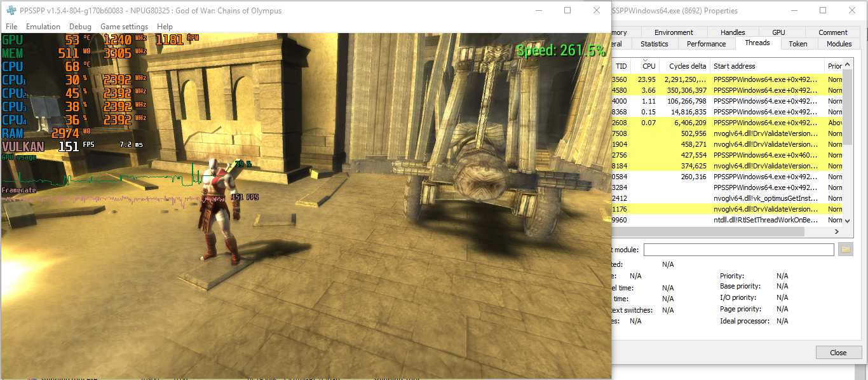Click the PPSSPP logo in the title bar
Screen dimensions: 868x380
point(10,11)
